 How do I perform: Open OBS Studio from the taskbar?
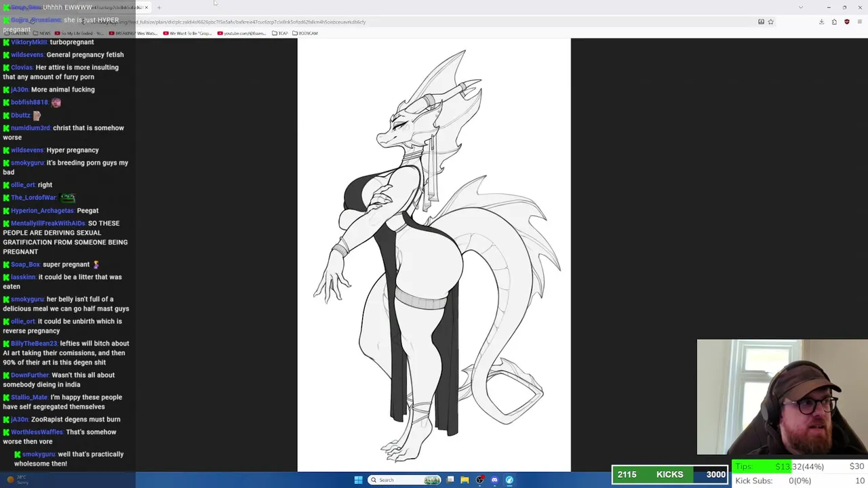coord(479,480)
